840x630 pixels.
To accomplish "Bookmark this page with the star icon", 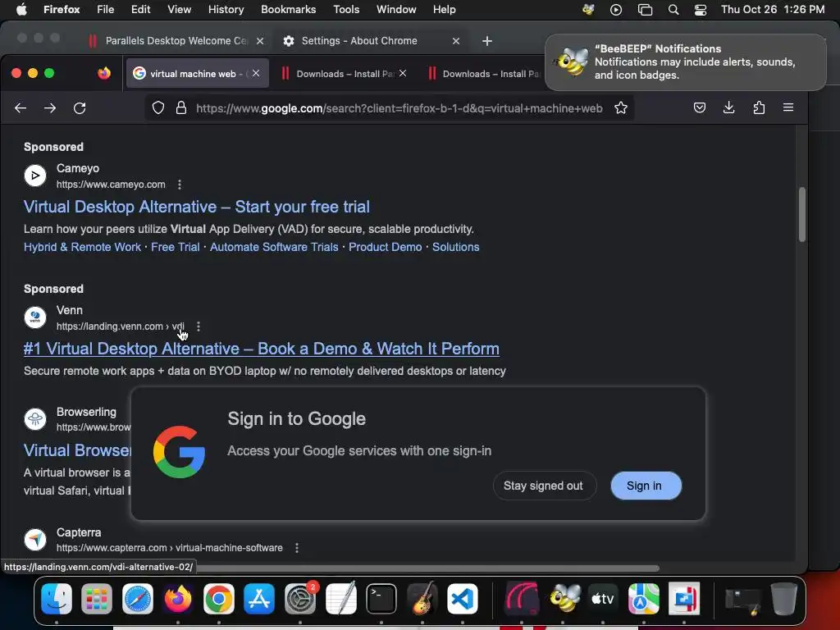I will (621, 108).
